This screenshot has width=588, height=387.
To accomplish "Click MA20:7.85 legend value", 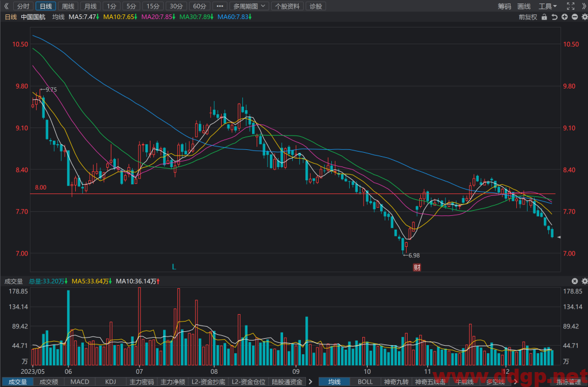I will tap(158, 17).
